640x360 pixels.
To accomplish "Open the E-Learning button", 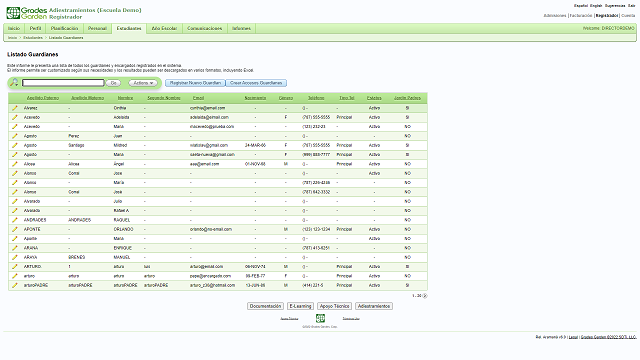I will click(x=300, y=306).
